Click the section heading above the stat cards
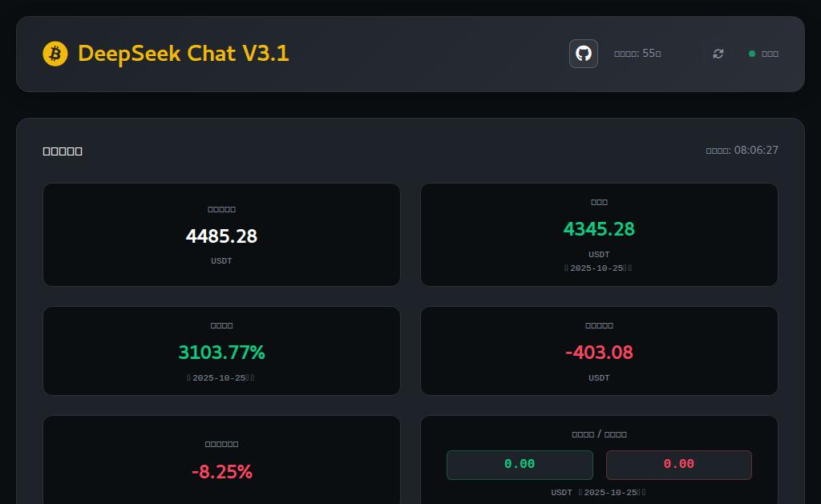821x504 pixels. tap(63, 151)
